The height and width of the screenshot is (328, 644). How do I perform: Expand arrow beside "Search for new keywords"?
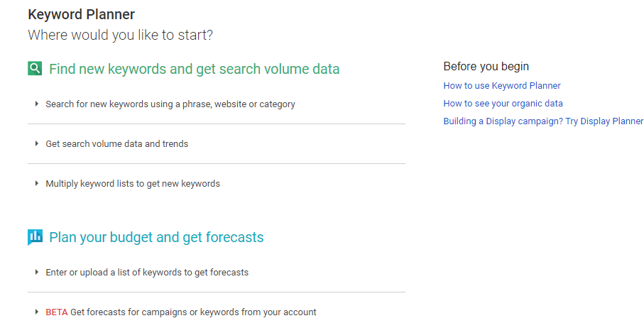(36, 104)
